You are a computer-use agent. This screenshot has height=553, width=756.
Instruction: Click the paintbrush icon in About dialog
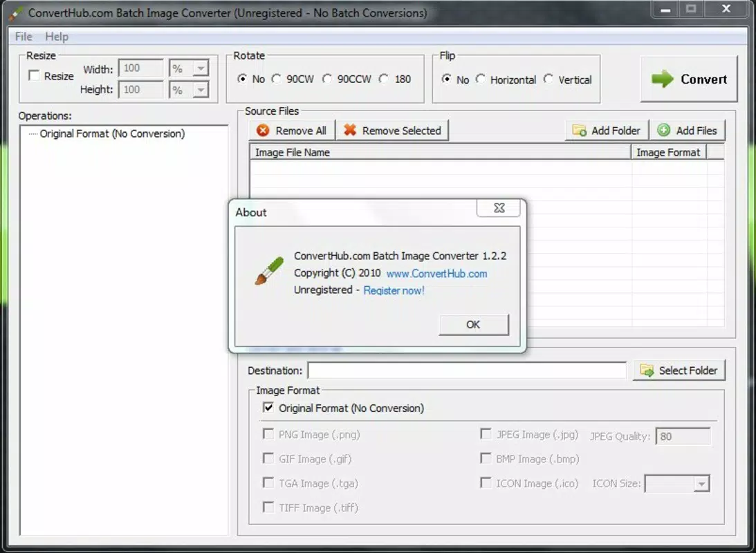pos(269,271)
